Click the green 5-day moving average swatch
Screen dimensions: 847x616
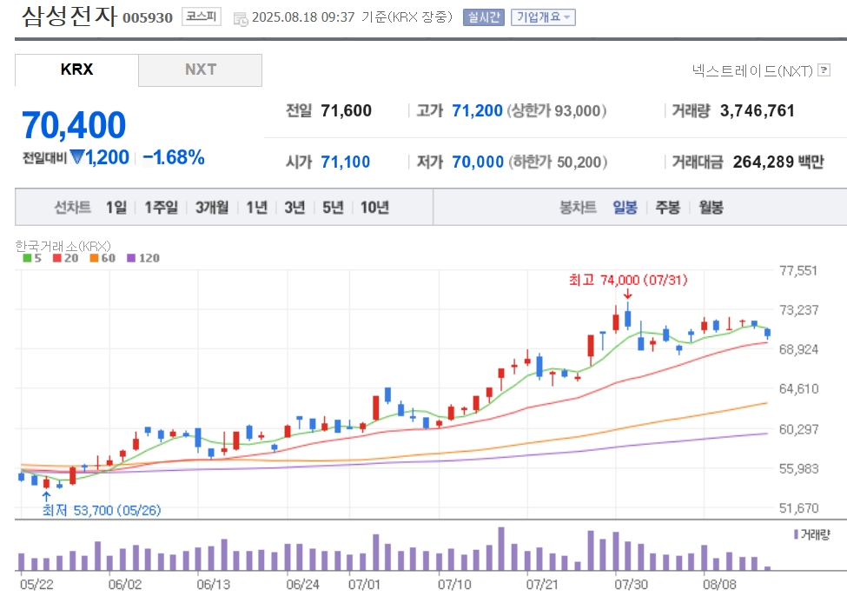click(27, 258)
